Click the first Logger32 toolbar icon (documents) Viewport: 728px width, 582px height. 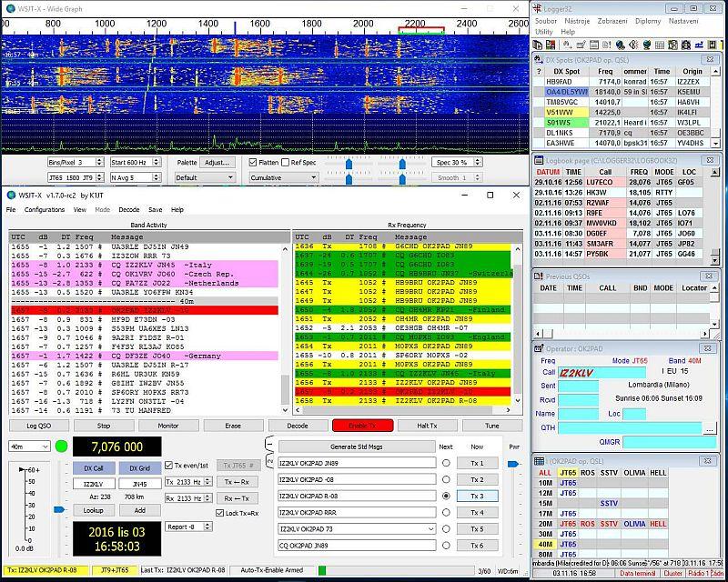tap(537, 45)
